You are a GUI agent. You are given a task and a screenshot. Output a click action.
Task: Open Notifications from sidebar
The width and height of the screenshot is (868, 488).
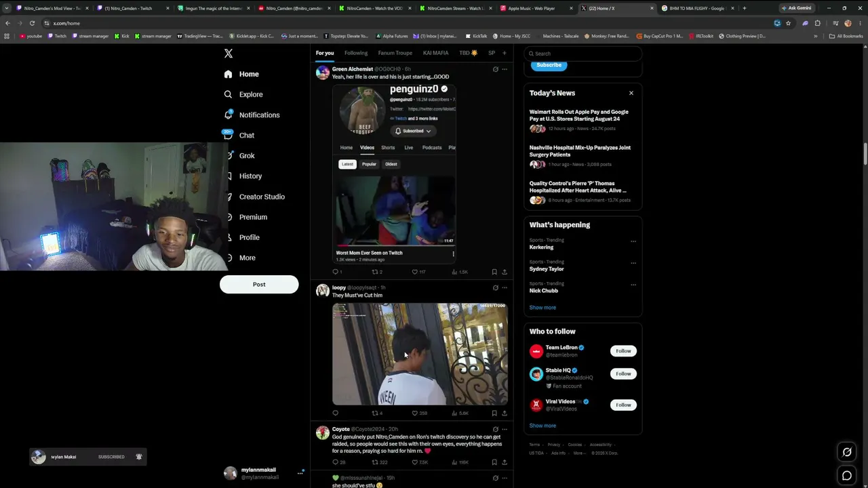click(x=252, y=115)
